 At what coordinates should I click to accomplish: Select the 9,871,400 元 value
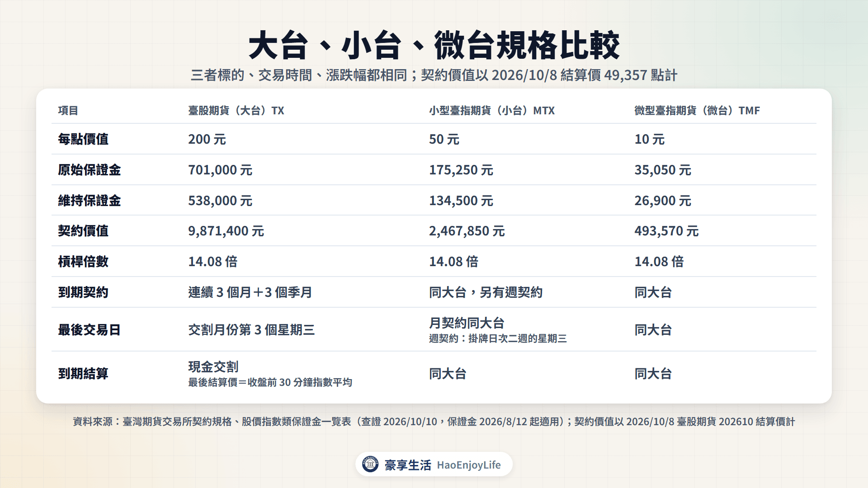226,231
